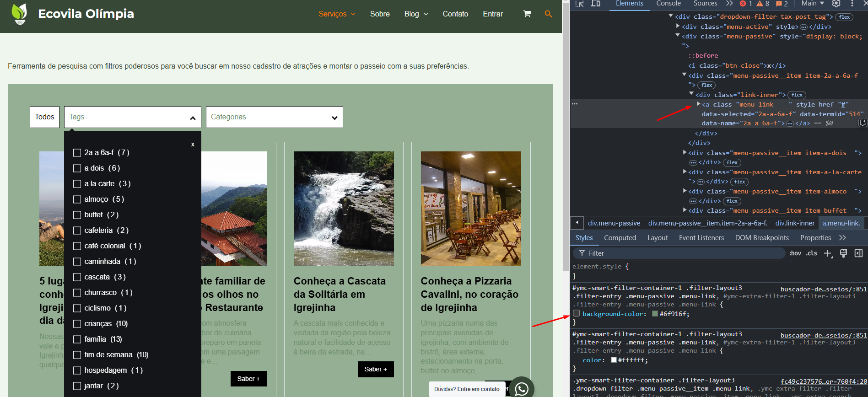Check the 'cafeteria' tag checkbox
868x397 pixels.
click(x=77, y=231)
